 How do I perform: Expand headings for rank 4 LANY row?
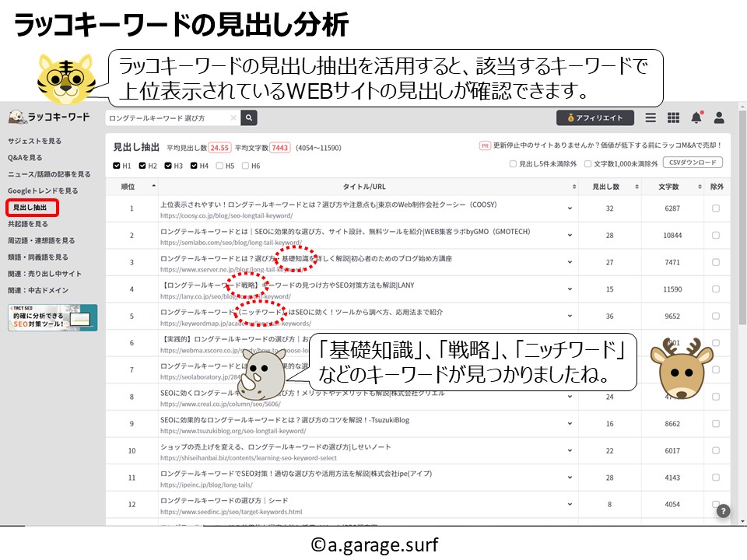[570, 289]
